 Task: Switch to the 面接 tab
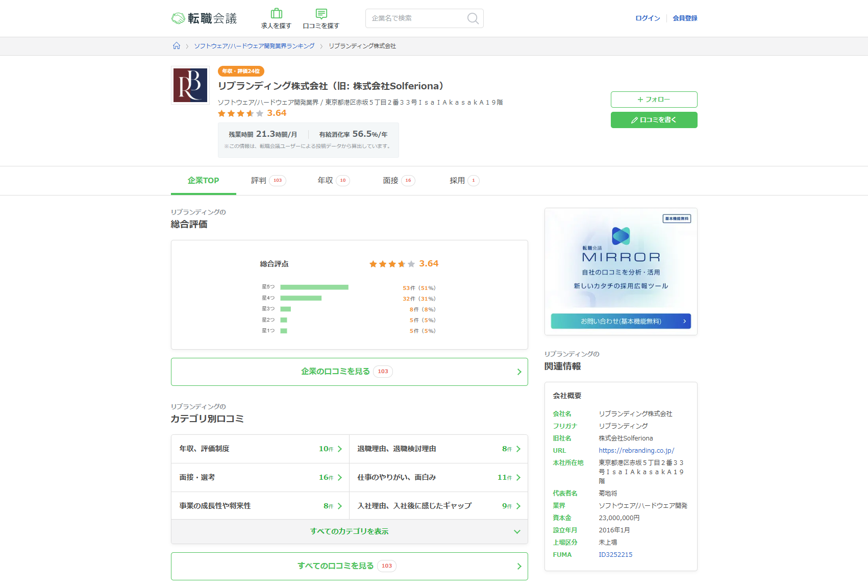pos(399,181)
